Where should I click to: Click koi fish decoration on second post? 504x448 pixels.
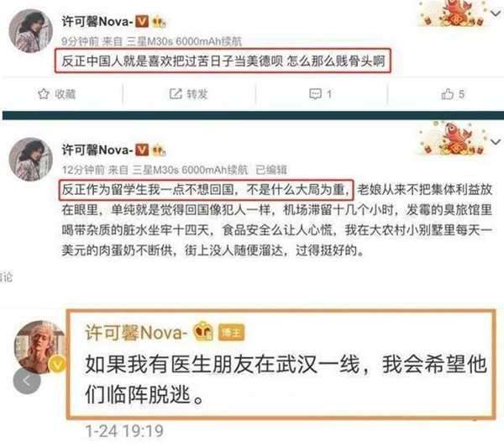(453, 139)
